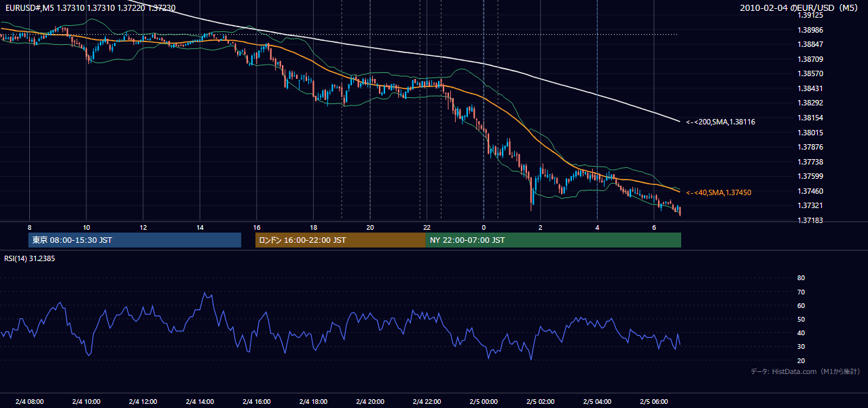Click price axis value 1.38986
The height and width of the screenshot is (408, 868).
(x=810, y=30)
